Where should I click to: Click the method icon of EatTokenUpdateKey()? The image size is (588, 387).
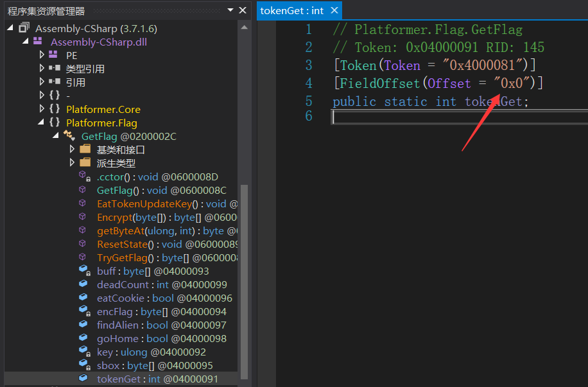(x=83, y=203)
